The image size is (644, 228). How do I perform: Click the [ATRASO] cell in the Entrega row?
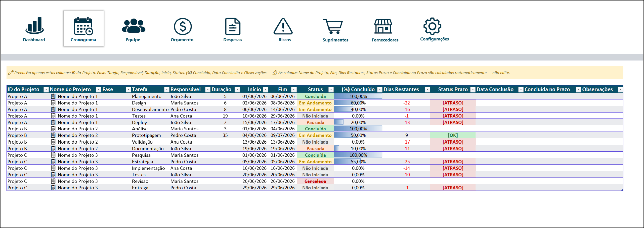click(x=453, y=188)
